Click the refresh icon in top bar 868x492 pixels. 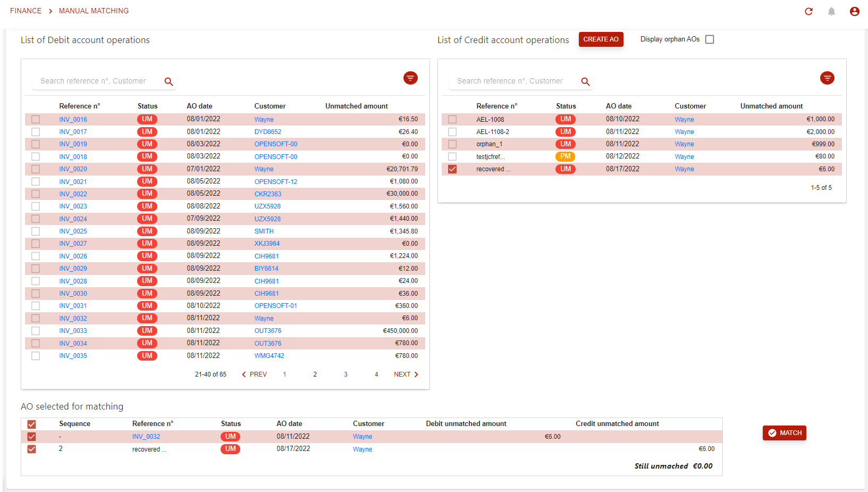pyautogui.click(x=808, y=11)
